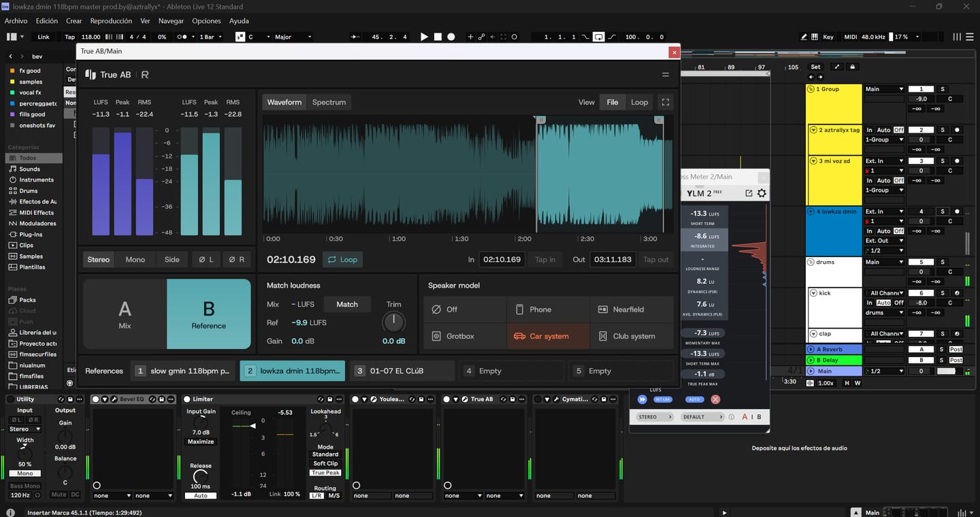The height and width of the screenshot is (517, 980).
Task: Select the Grotbox speaker model
Action: click(x=465, y=336)
